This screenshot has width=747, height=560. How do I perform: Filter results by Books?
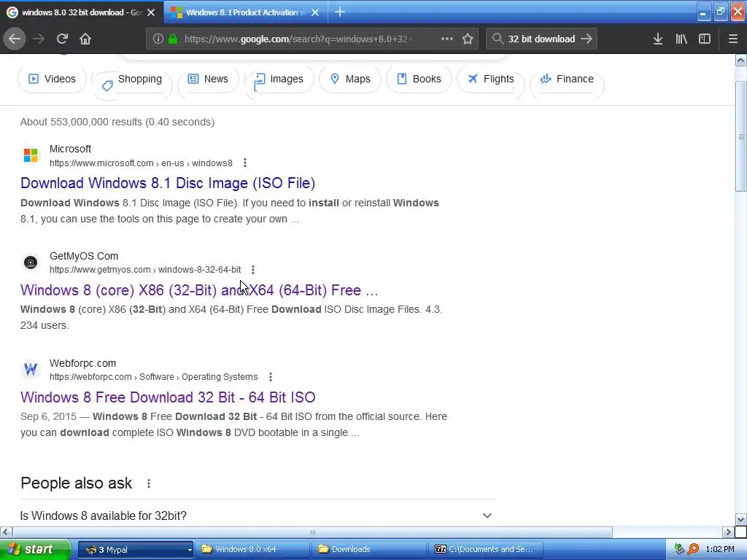pyautogui.click(x=419, y=79)
